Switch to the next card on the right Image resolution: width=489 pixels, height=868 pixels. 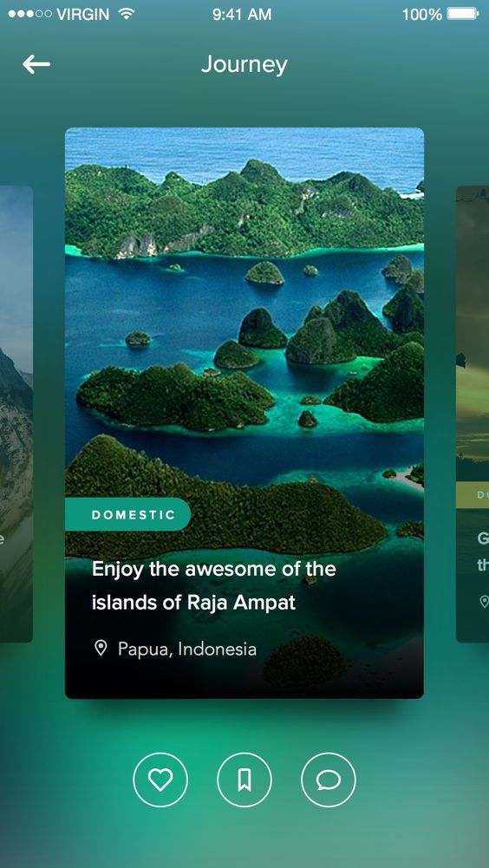pyautogui.click(x=473, y=414)
